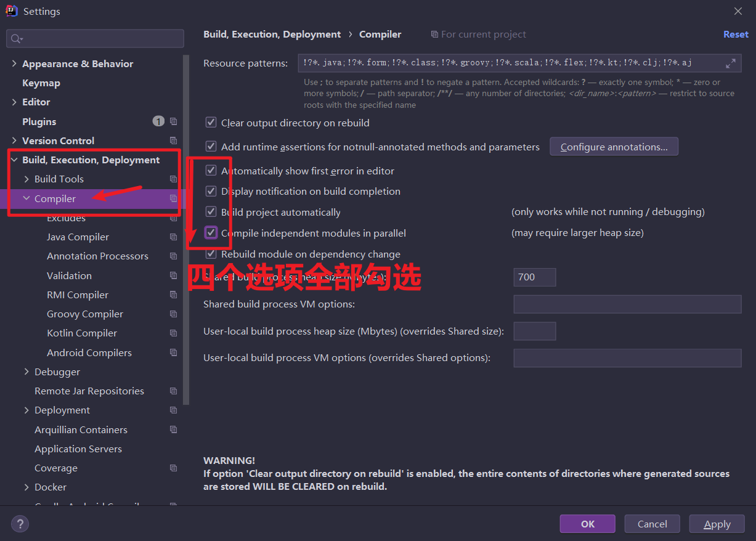756x541 pixels.
Task: Click the Resource patterns text field
Action: point(520,63)
